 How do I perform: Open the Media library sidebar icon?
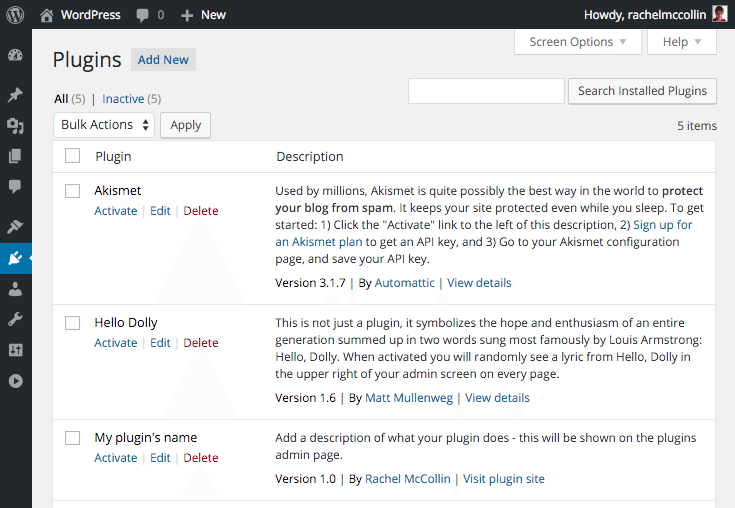point(15,126)
